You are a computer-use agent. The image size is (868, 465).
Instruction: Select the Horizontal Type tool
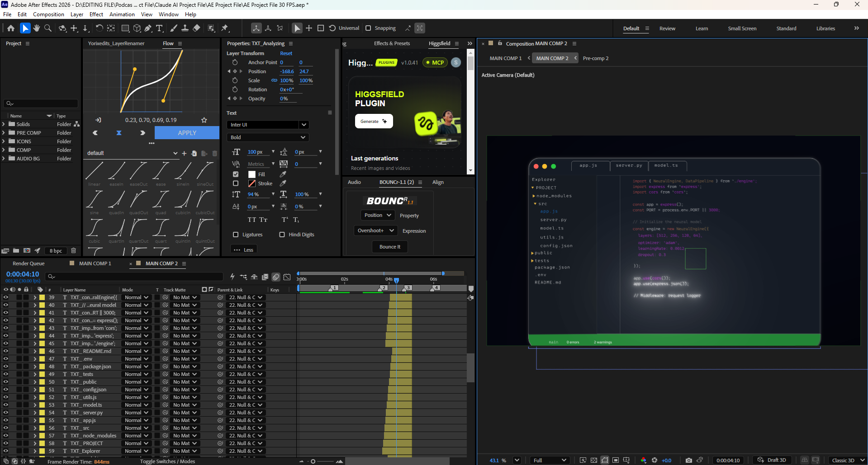[160, 28]
